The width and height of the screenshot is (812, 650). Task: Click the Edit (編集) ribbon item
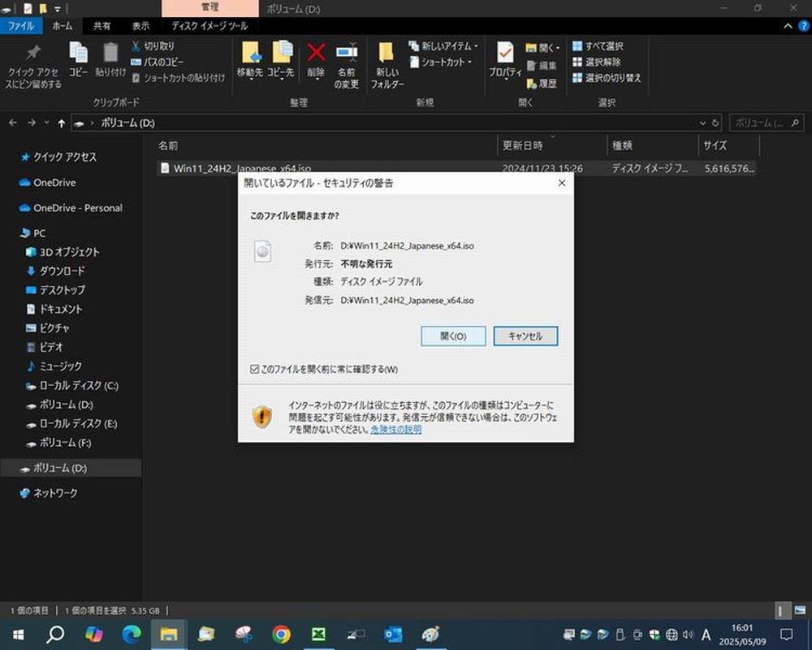[542, 65]
